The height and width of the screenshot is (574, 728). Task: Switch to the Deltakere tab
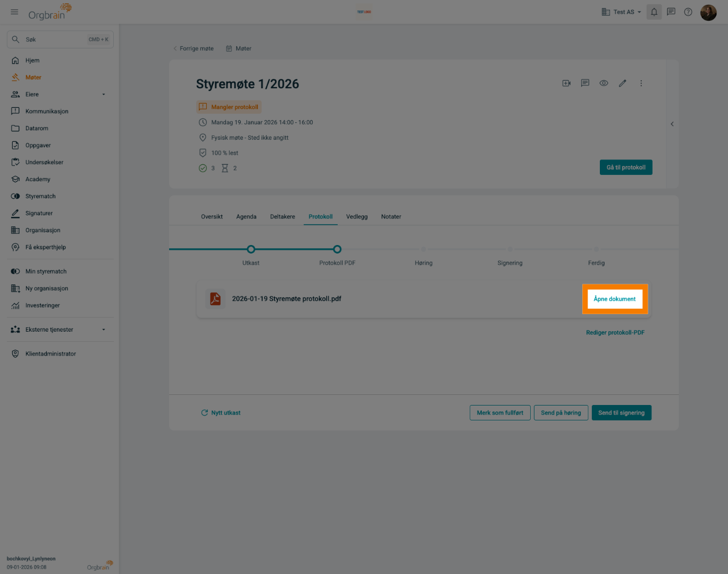pyautogui.click(x=282, y=217)
